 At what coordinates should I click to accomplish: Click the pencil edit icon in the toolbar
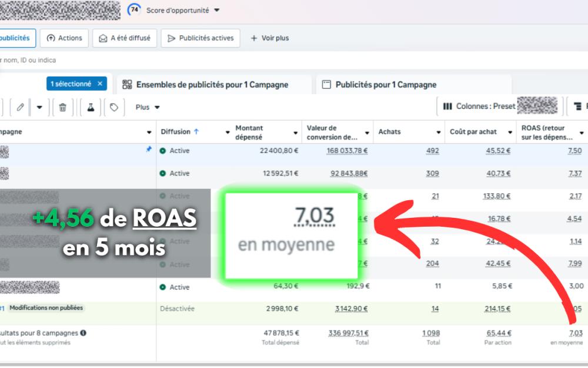[x=21, y=107]
